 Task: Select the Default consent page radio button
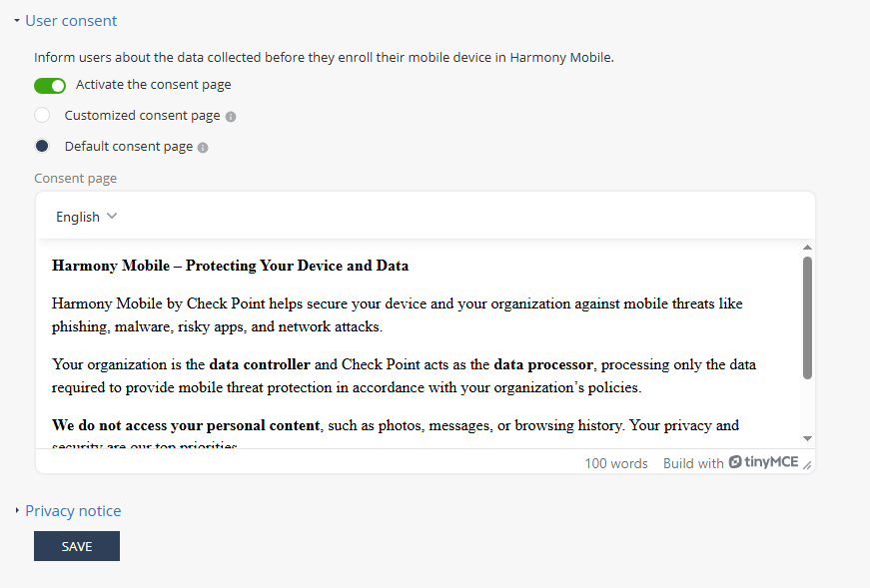pyautogui.click(x=42, y=147)
